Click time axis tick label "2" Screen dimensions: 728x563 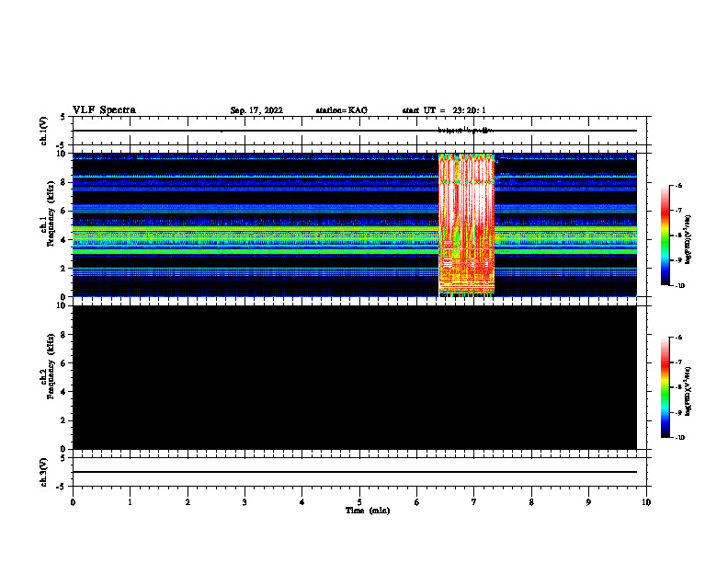[x=188, y=502]
